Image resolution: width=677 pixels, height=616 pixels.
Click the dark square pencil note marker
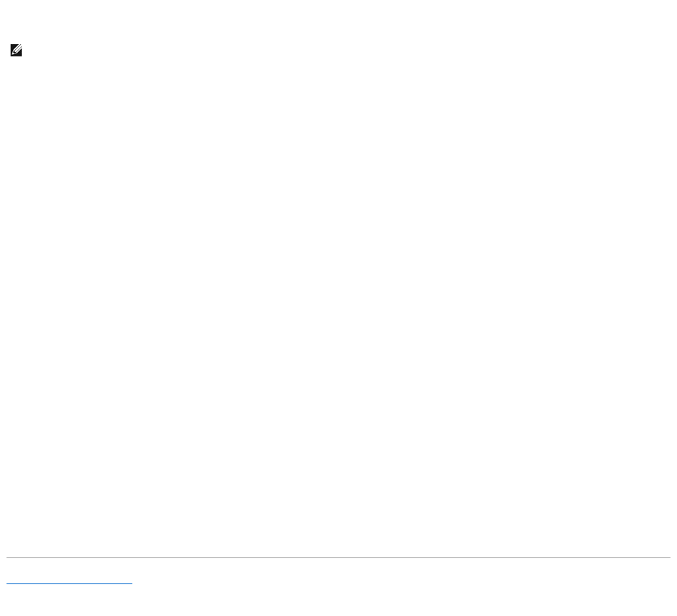(16, 50)
